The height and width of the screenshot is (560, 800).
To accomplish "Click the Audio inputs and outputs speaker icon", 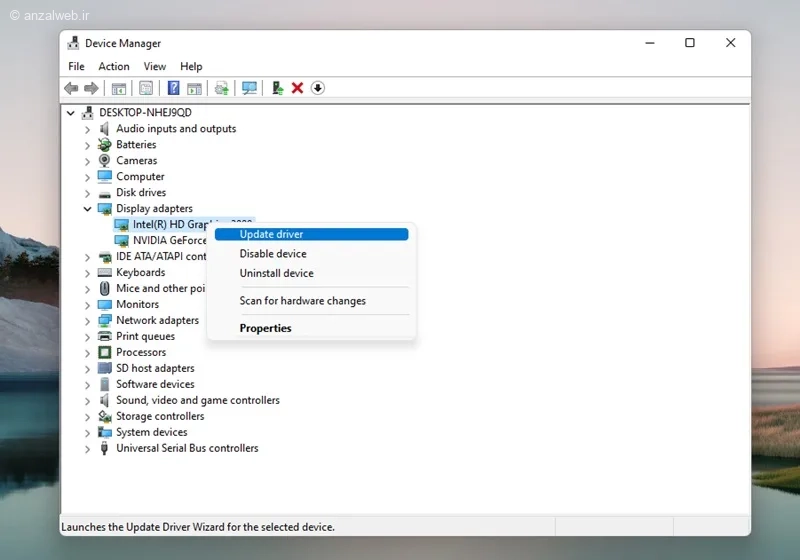I will click(x=105, y=129).
